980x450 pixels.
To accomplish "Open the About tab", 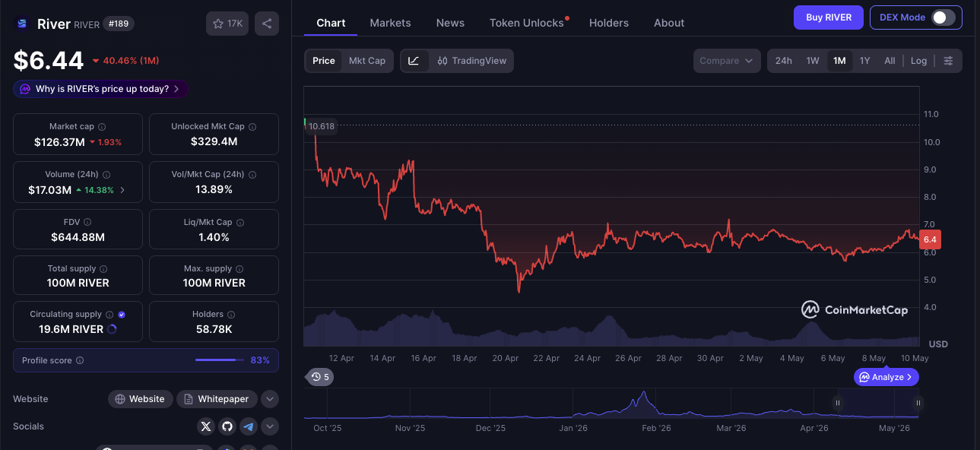I will coord(669,23).
